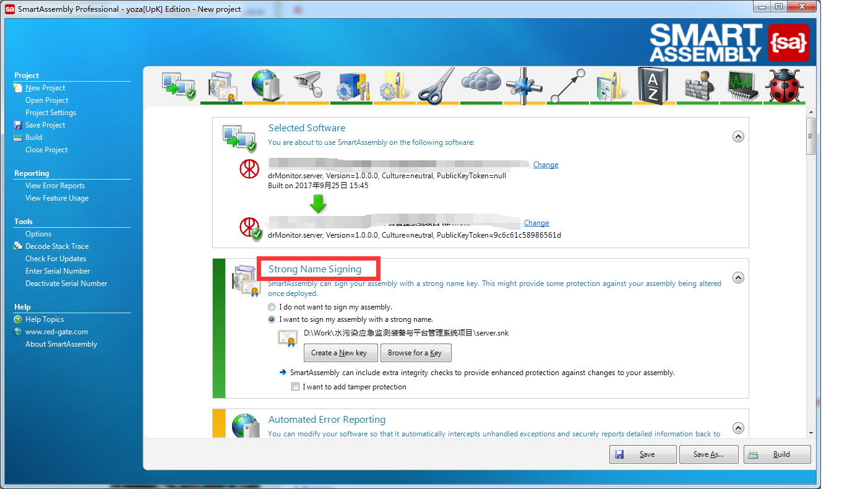868x489 pixels.
Task: Open memory chip optimization icon in toolbar
Action: pos(743,86)
